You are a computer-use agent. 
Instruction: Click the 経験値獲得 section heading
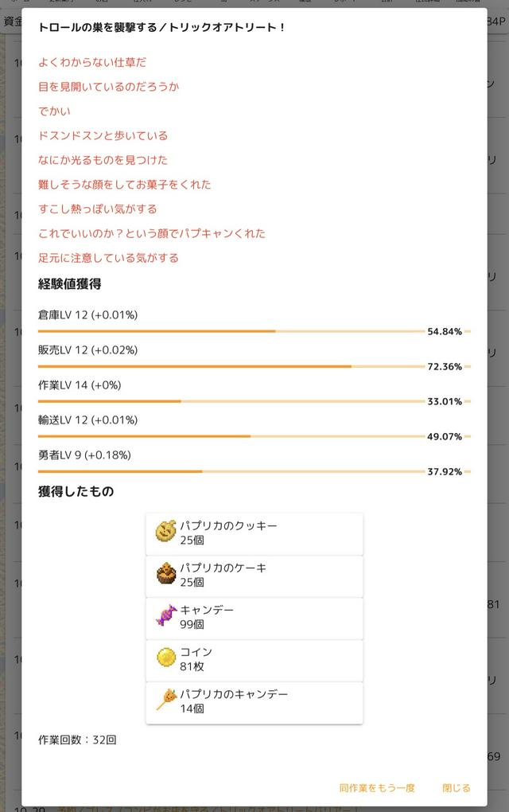(x=70, y=283)
